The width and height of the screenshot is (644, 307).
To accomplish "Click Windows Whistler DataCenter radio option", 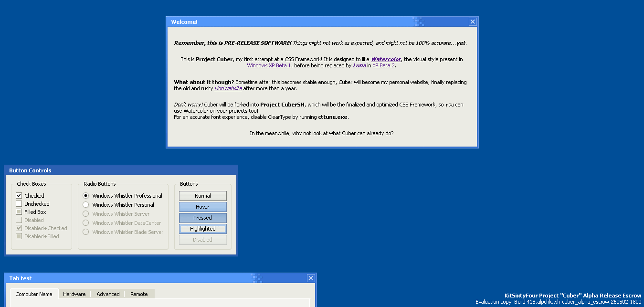I will (86, 223).
